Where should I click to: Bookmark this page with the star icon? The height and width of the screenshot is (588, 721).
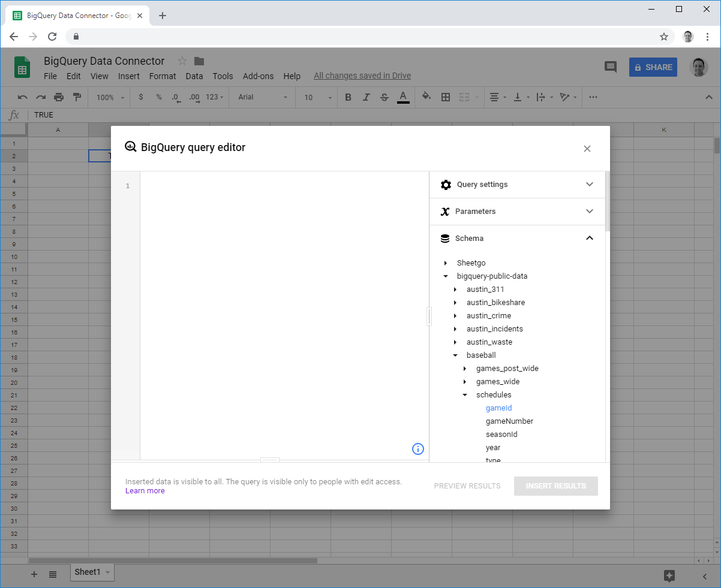[x=664, y=37]
